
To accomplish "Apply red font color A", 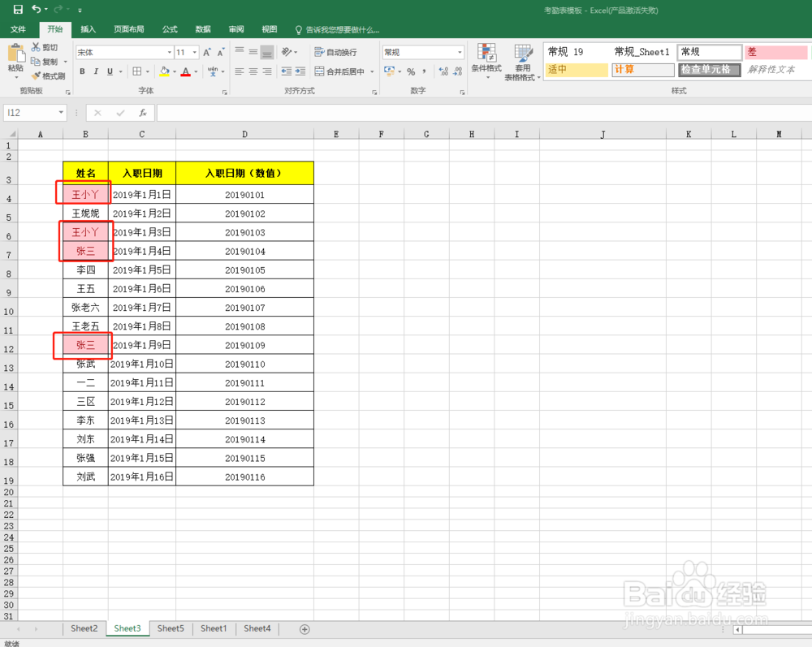I will pos(185,71).
